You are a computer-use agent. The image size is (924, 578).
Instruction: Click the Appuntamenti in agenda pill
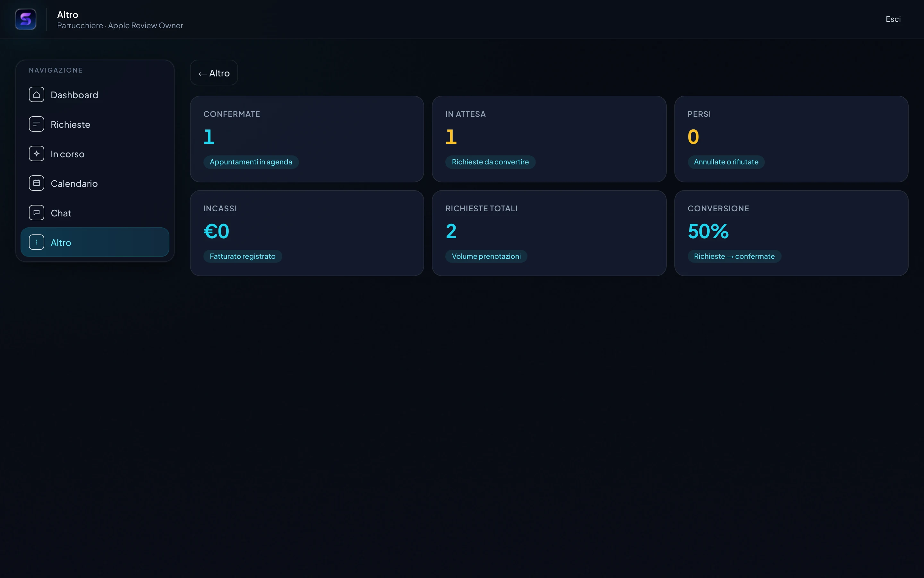coord(251,162)
